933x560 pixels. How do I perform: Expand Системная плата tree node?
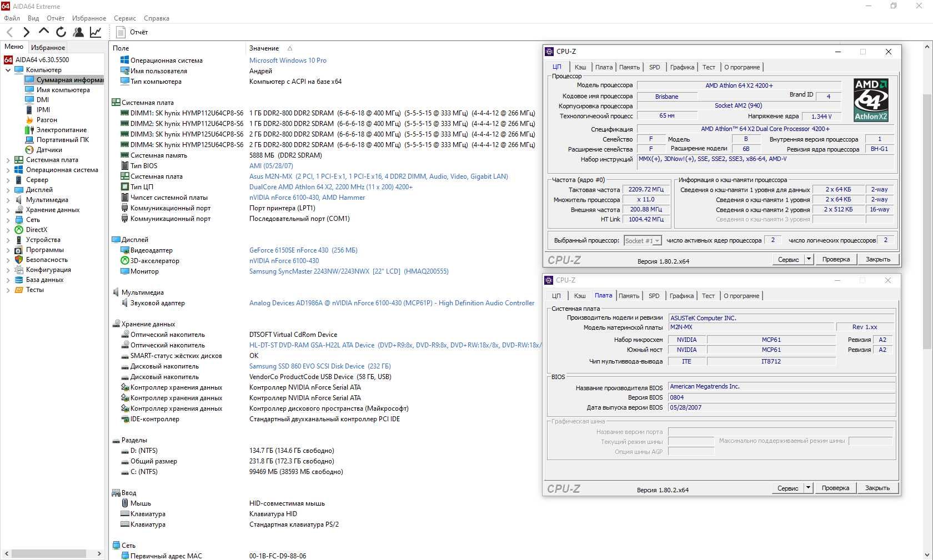click(x=8, y=160)
